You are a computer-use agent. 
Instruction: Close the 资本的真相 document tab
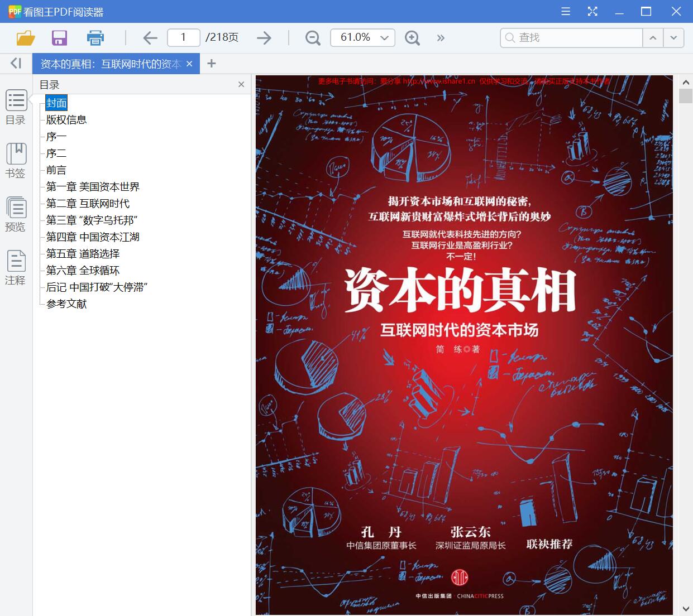click(189, 64)
